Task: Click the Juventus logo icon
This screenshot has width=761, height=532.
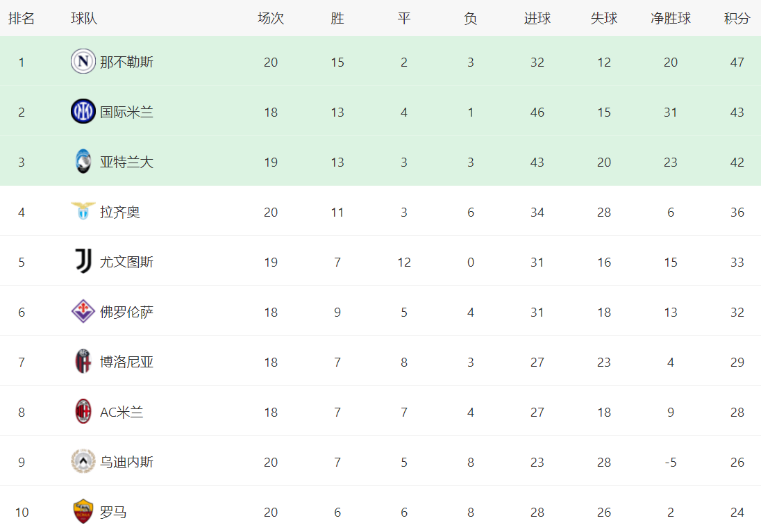Action: [83, 262]
